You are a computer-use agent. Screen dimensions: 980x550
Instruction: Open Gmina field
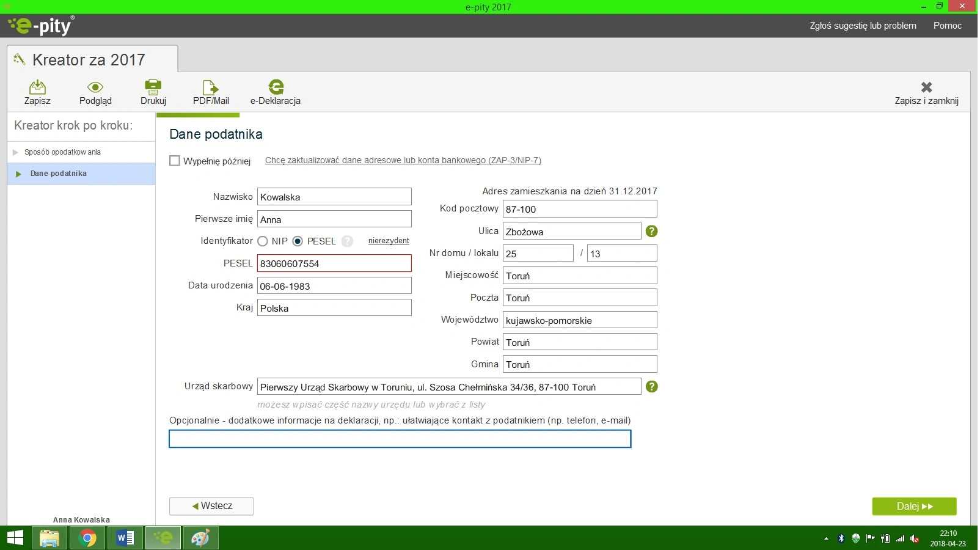tap(580, 364)
